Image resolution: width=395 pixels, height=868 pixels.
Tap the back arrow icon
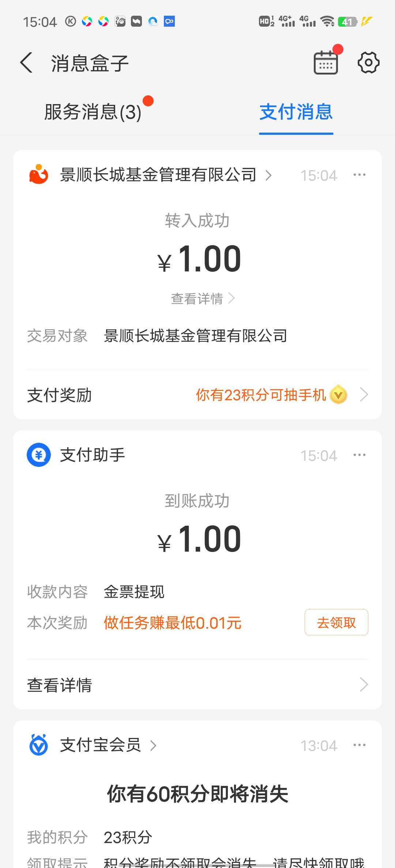tap(27, 63)
